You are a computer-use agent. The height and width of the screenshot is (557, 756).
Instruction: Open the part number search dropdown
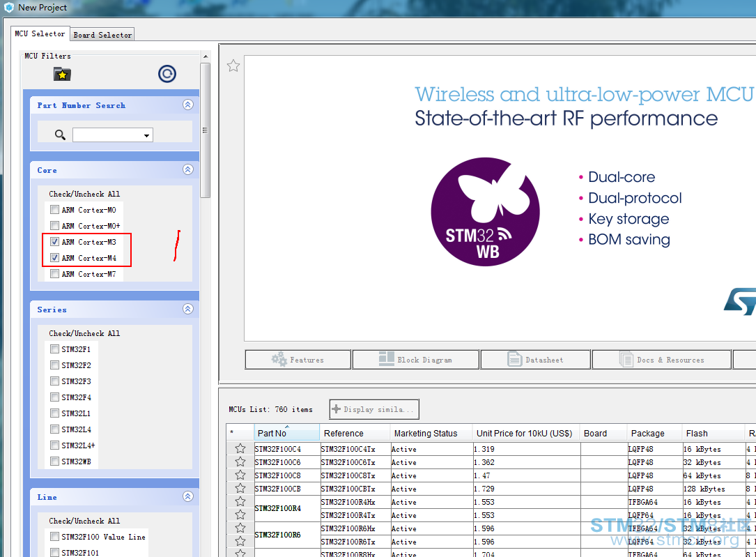point(146,135)
